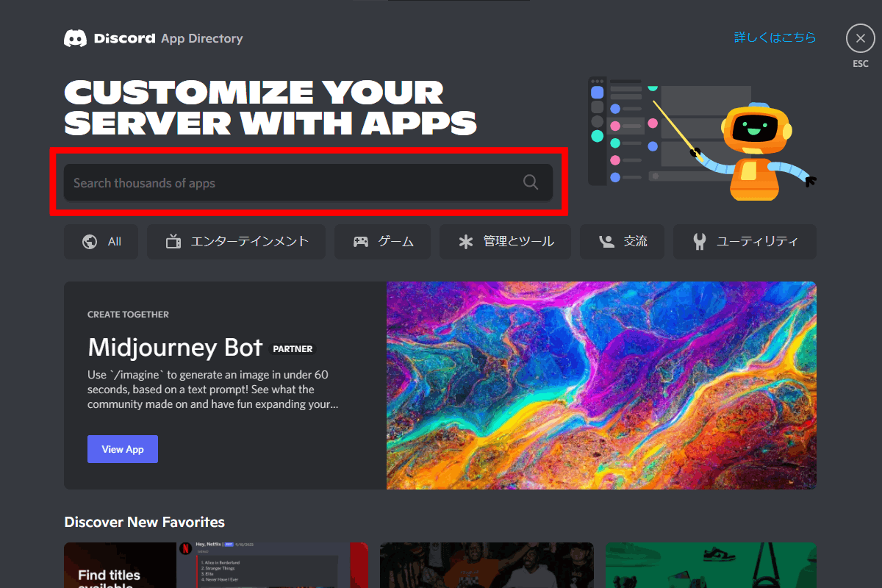Open the middle featured app card with people
Viewport: 882px width, 588px height.
coord(486,565)
